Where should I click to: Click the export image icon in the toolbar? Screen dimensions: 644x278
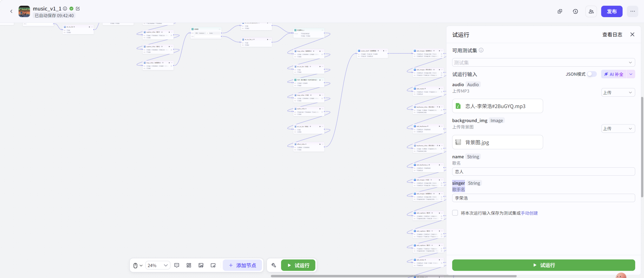click(201, 265)
